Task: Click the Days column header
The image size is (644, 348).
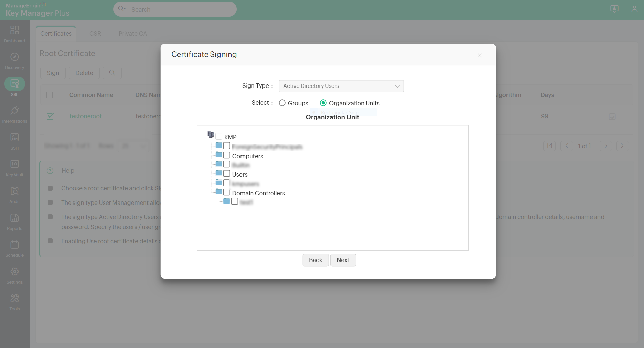Action: (x=547, y=95)
